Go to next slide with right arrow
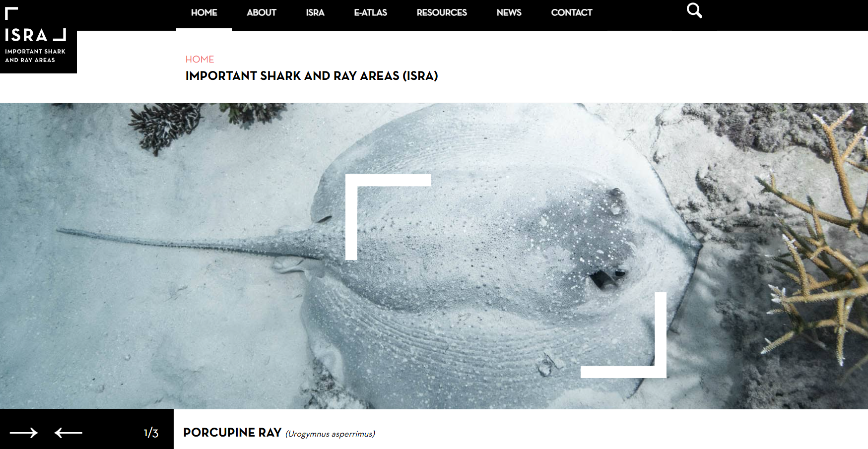Screen dimensions: 868x449 [23, 433]
